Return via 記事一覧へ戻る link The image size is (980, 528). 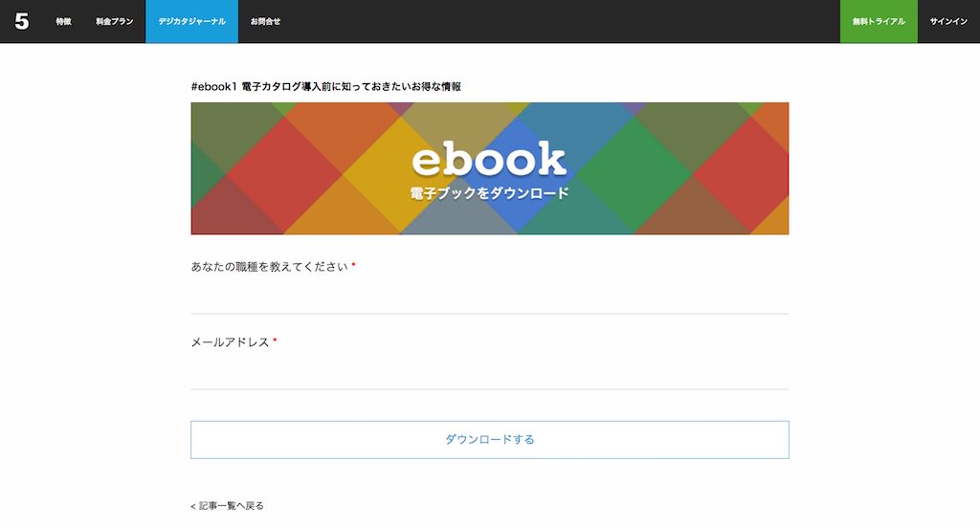point(228,505)
